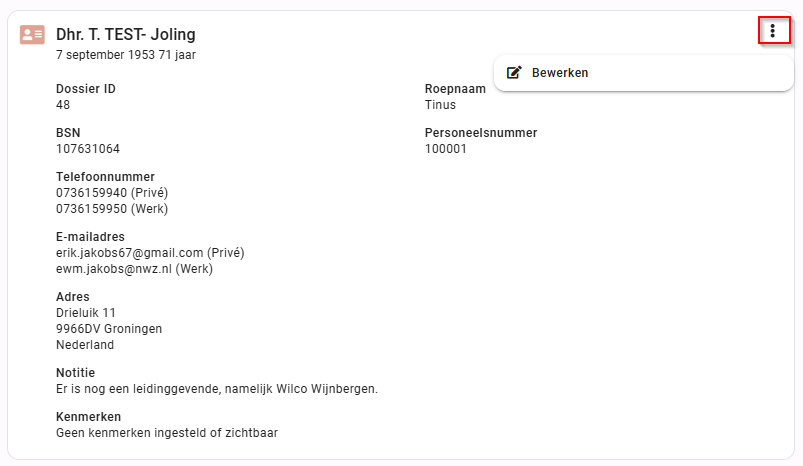This screenshot has height=466, width=803.
Task: Click the Notitie text about Wilco Wijnbergen
Action: (217, 389)
